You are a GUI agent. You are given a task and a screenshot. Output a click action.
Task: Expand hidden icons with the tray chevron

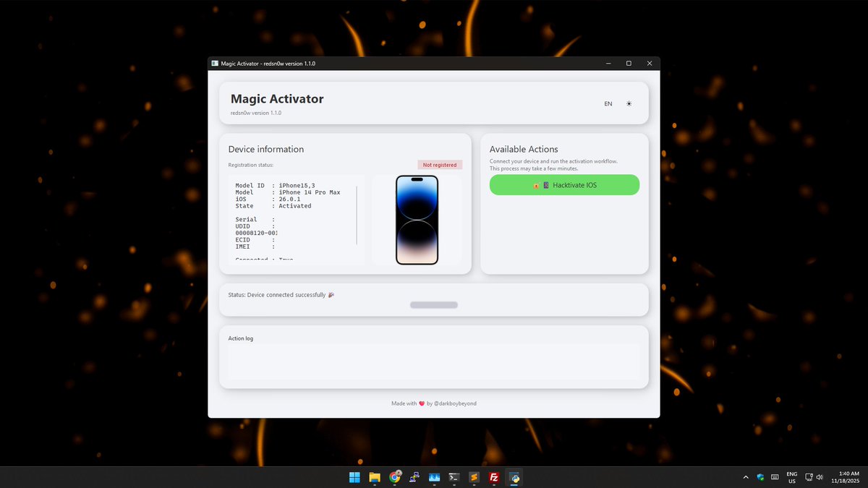click(745, 477)
